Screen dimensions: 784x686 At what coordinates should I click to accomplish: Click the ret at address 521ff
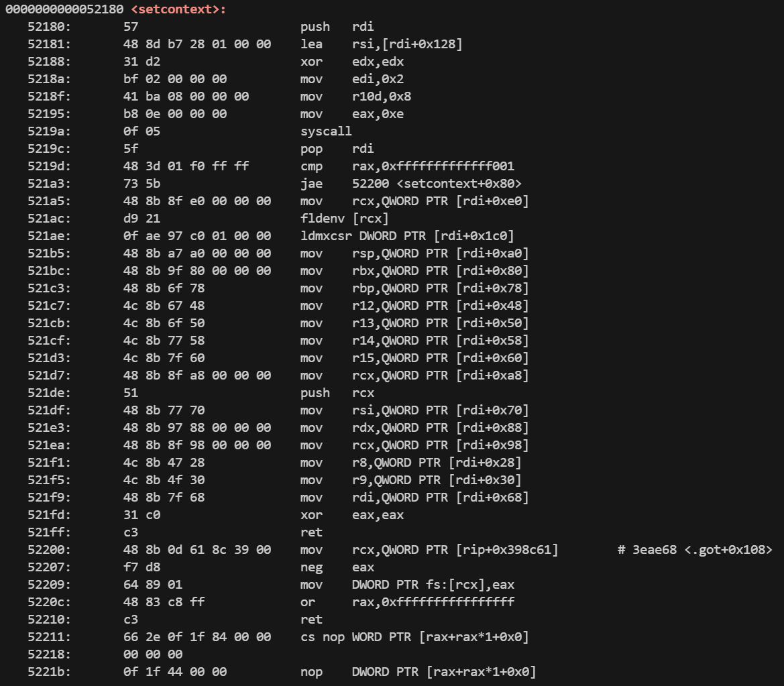pos(311,532)
